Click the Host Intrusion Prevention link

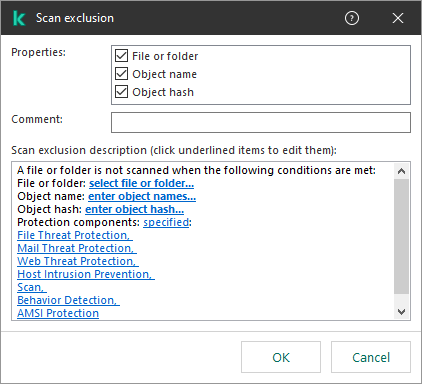pos(86,274)
